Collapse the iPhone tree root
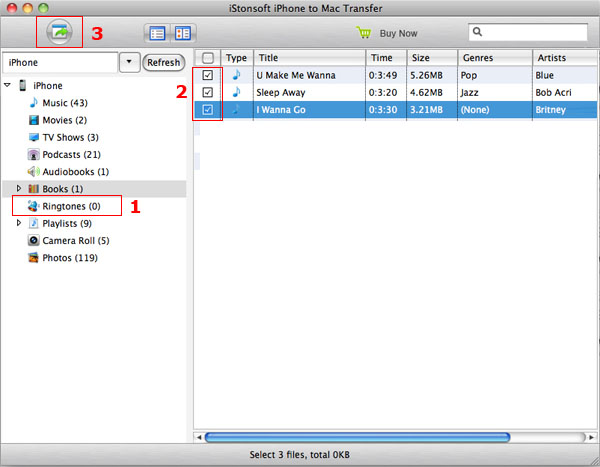The height and width of the screenshot is (467, 600). [7, 85]
